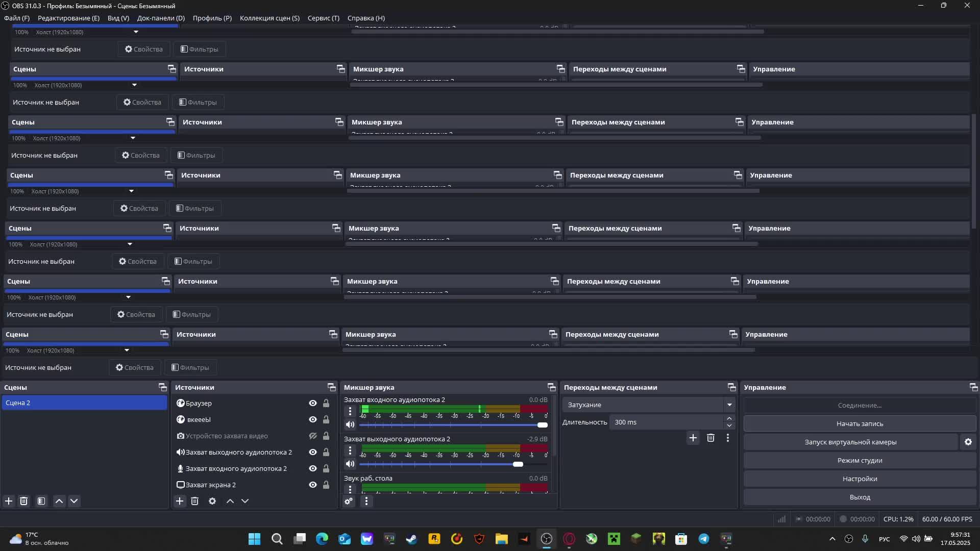Image resolution: width=980 pixels, height=551 pixels.
Task: Open the bottom Холст 1920x1080 scale dropdown
Action: coord(127,350)
